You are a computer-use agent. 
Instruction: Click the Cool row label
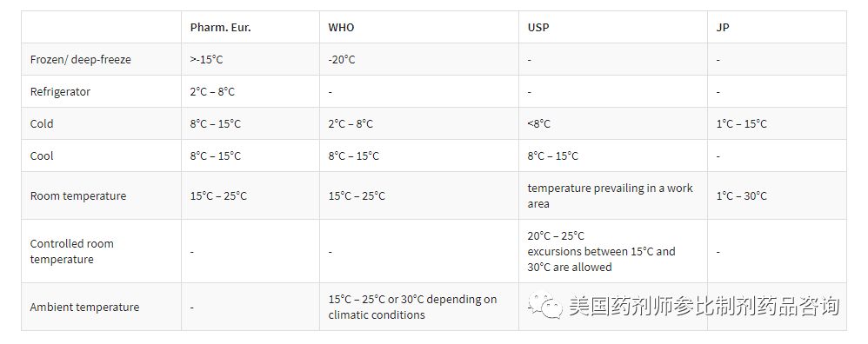click(x=42, y=155)
